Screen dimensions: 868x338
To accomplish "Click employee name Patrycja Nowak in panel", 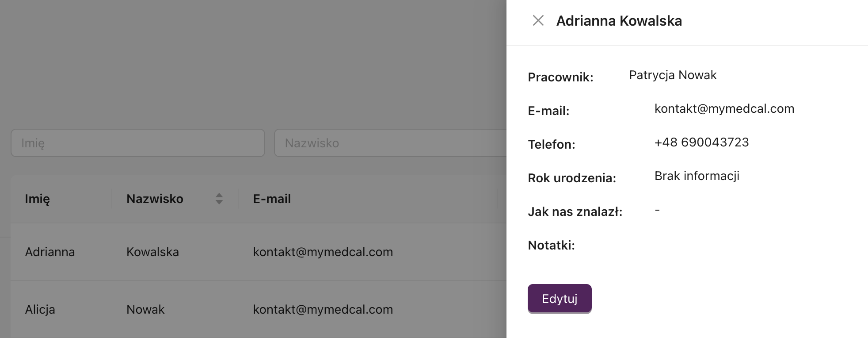I will pyautogui.click(x=672, y=75).
